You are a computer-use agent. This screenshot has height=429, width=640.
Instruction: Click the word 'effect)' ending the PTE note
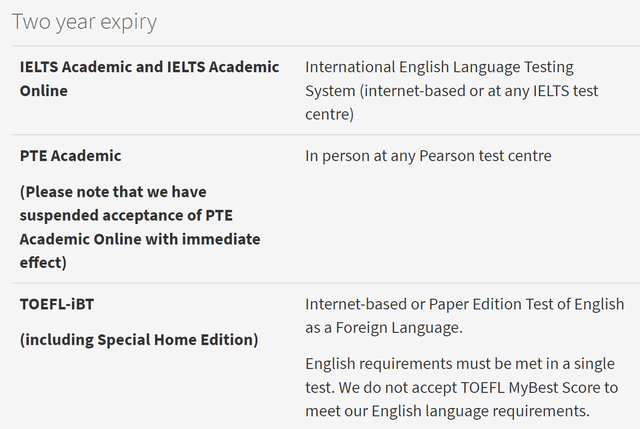pyautogui.click(x=43, y=263)
